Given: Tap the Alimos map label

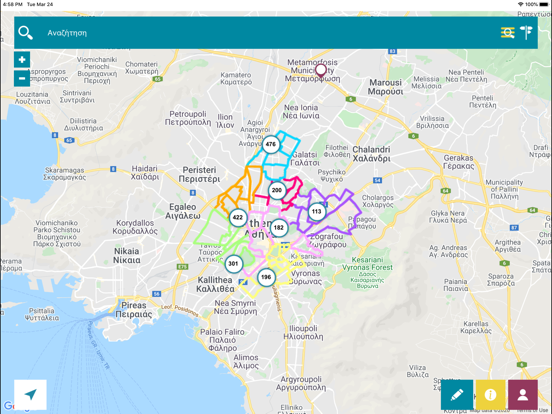Looking at the screenshot, I should (246, 362).
